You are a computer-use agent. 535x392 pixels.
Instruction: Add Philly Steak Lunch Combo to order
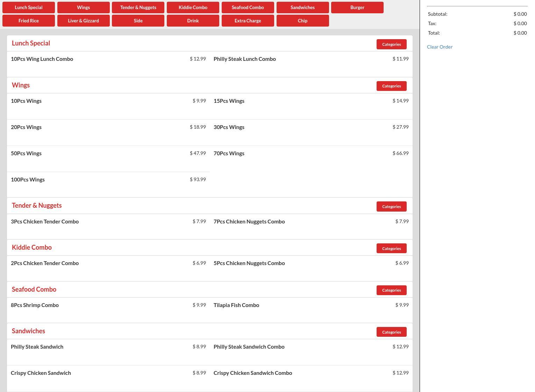point(244,59)
